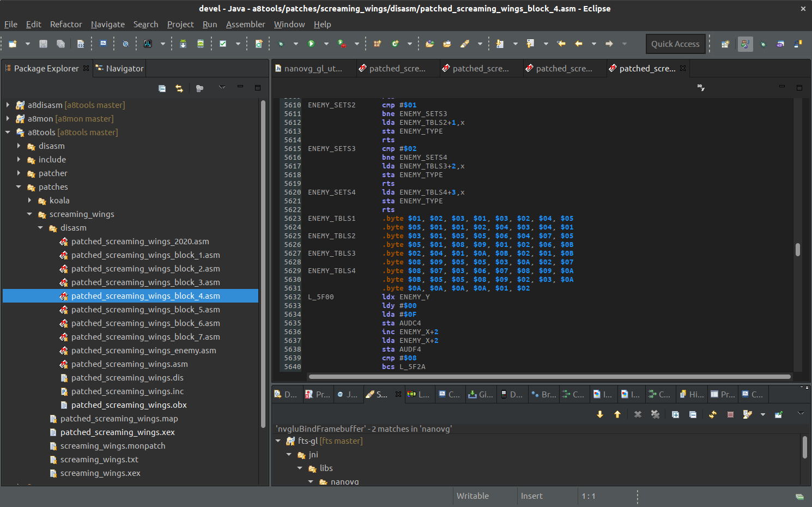Close the active patched_scre... editor tab

[683, 69]
